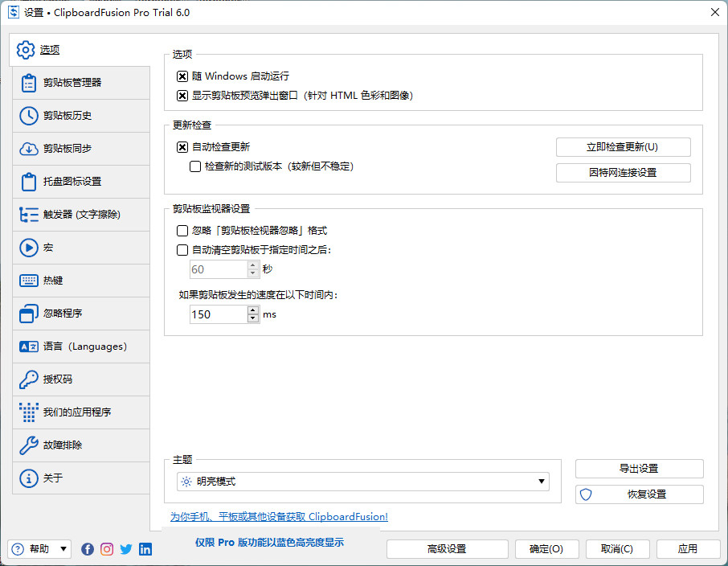Open the 帮助 dropdown arrow
Image resolution: width=728 pixels, height=566 pixels.
tap(63, 549)
